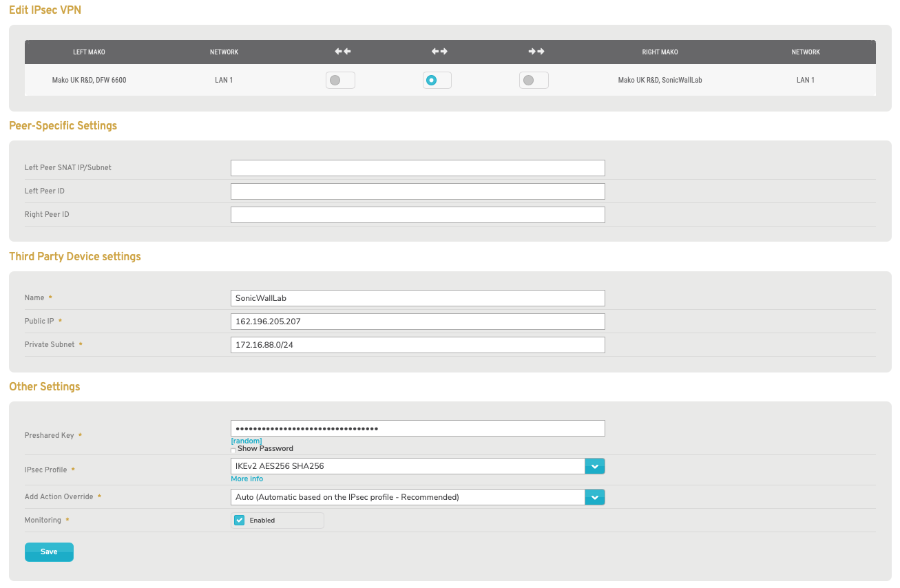Click the Name field containing SonicWallLab

(417, 297)
